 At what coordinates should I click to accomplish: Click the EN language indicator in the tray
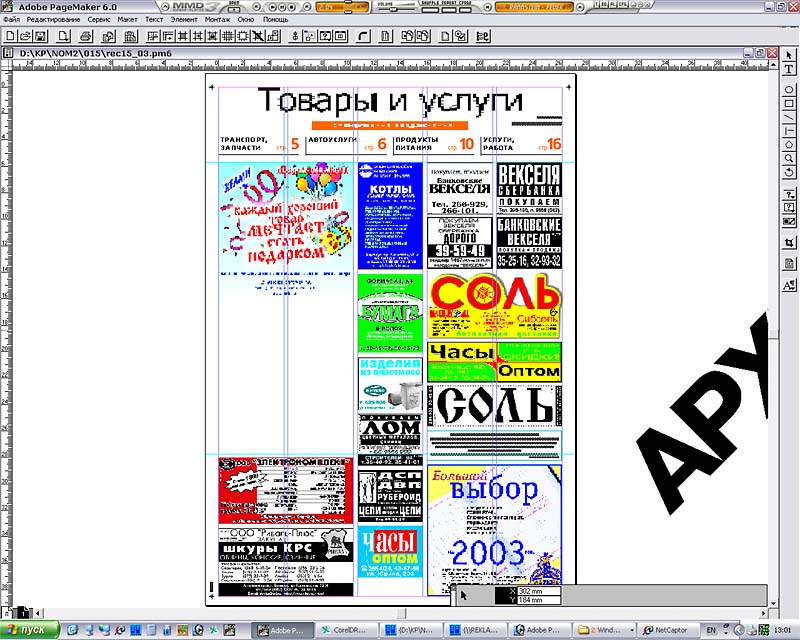[711, 630]
